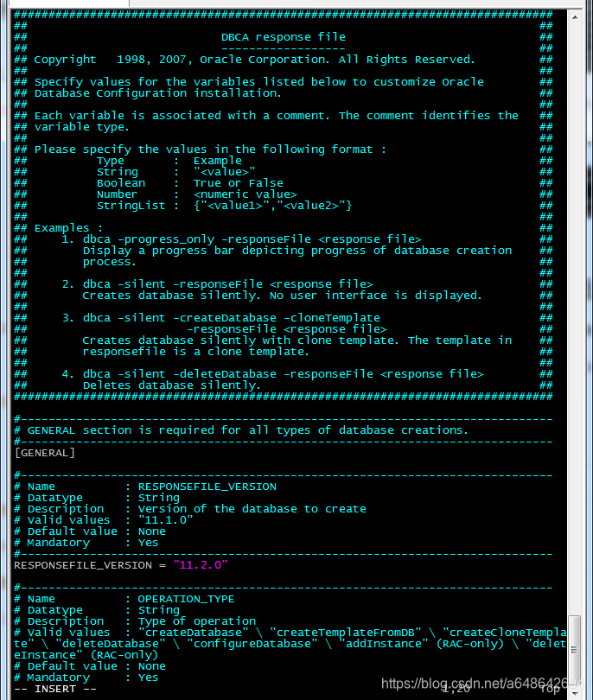Click the 'Name : RESPONSEFILE_VERSION' comment line
This screenshot has height=700, width=593.
(145, 487)
